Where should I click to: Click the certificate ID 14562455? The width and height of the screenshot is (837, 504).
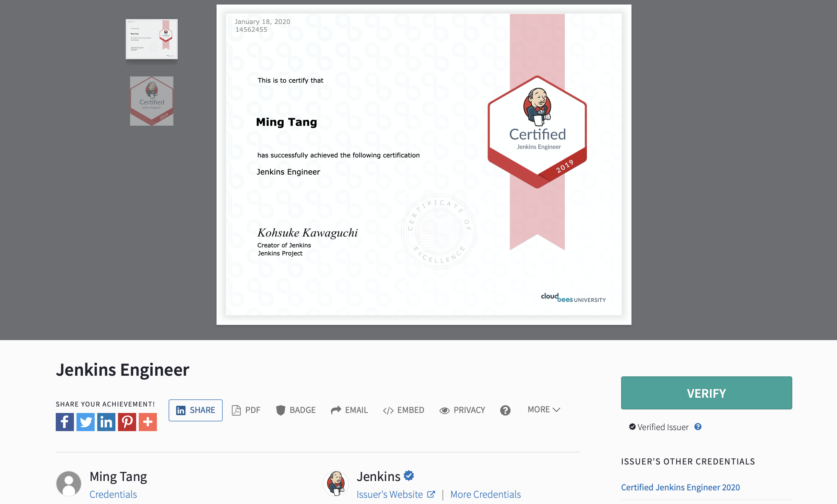(x=251, y=29)
